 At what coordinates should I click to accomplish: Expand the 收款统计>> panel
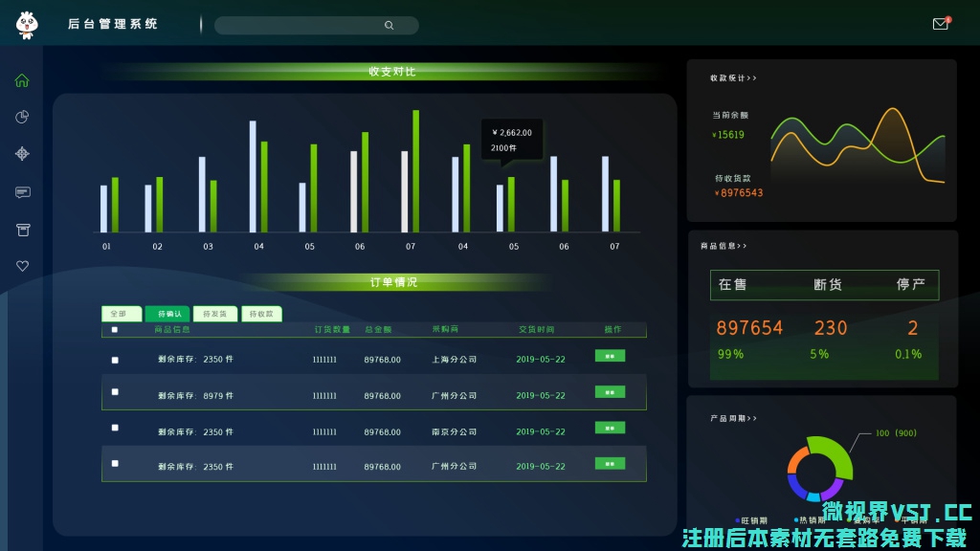(x=733, y=78)
